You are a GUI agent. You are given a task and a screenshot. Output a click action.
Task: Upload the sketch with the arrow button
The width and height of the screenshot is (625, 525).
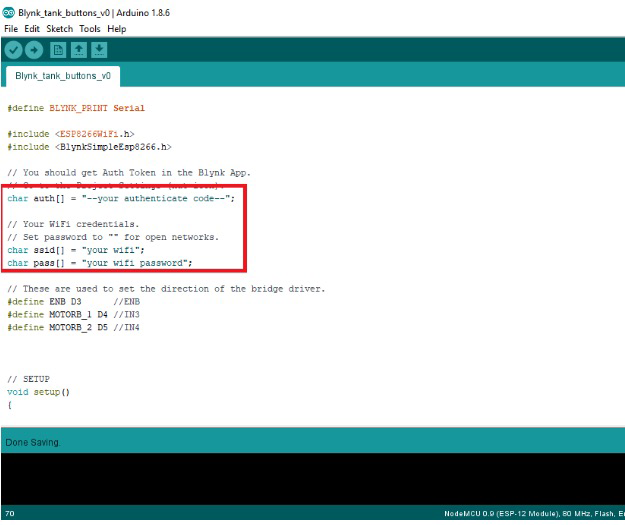point(34,50)
